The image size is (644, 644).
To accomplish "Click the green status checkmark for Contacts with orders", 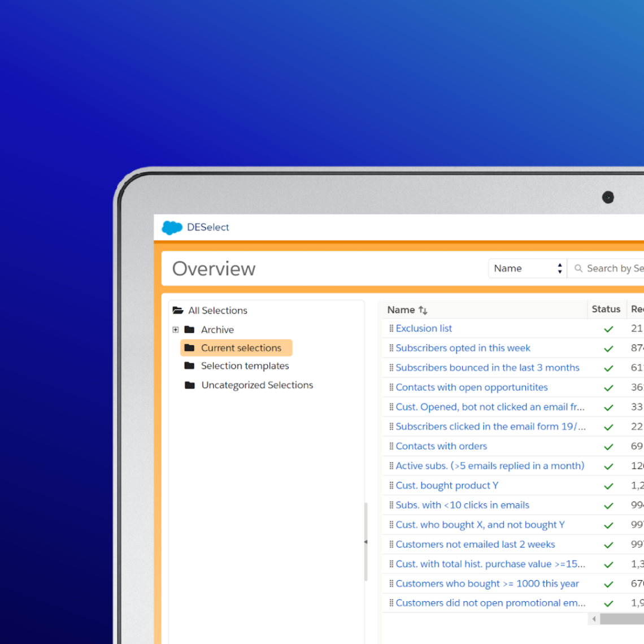I will [608, 447].
